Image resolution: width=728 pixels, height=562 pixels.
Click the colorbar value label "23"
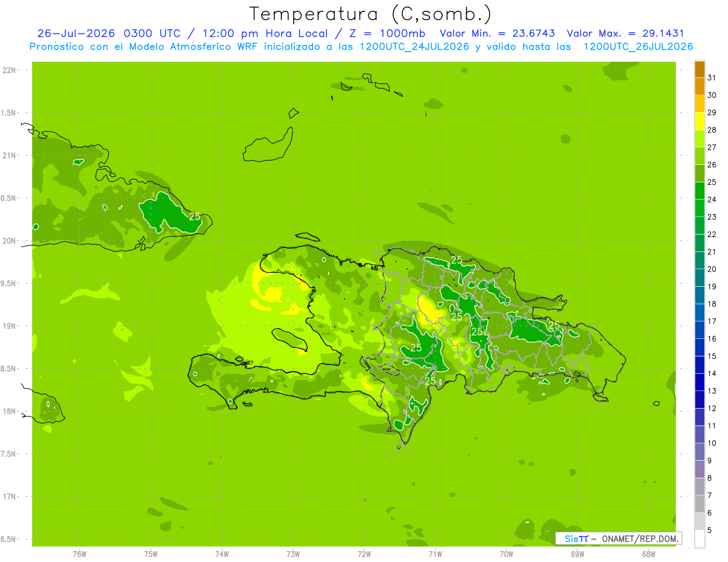(712, 216)
